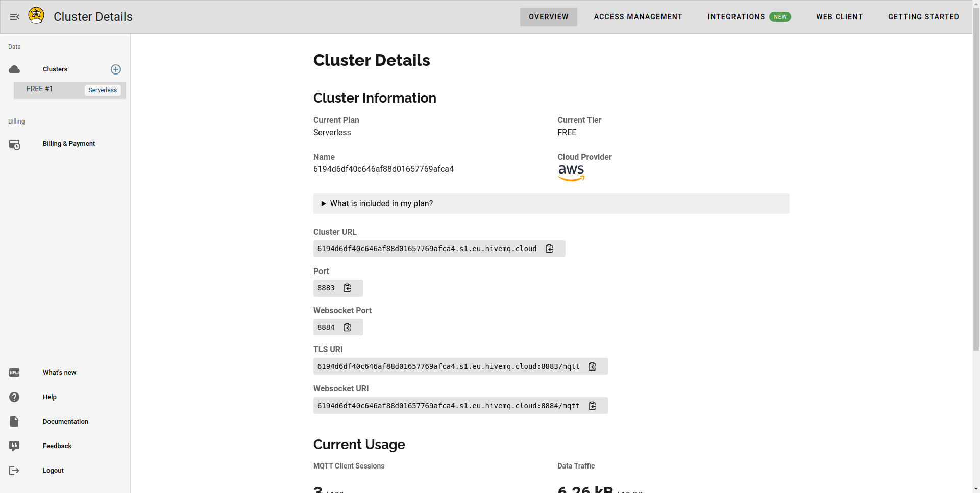Click the 'FREE' Current Tier value
The image size is (980, 493).
click(567, 133)
